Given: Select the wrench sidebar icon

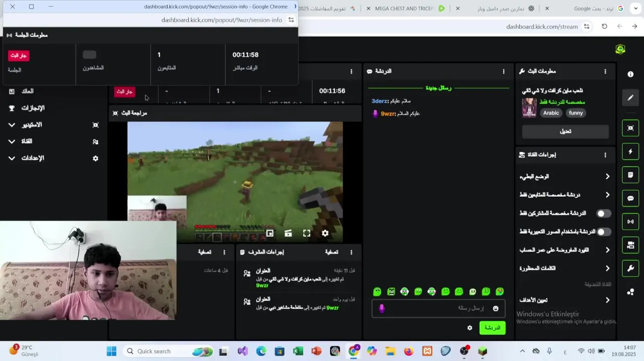Looking at the screenshot, I should point(630,268).
